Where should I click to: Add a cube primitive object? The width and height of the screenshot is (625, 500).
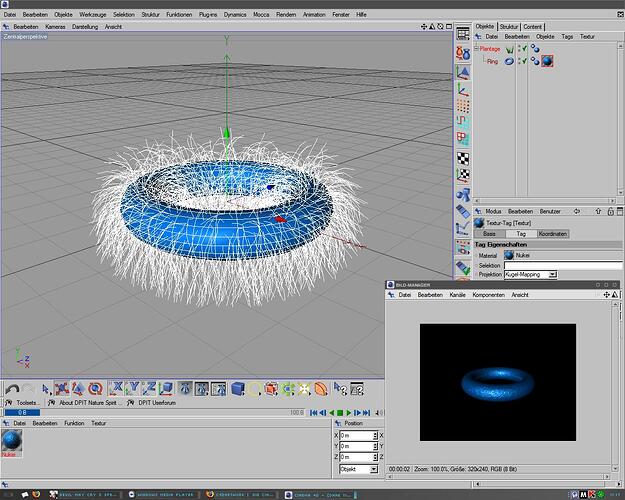click(238, 389)
